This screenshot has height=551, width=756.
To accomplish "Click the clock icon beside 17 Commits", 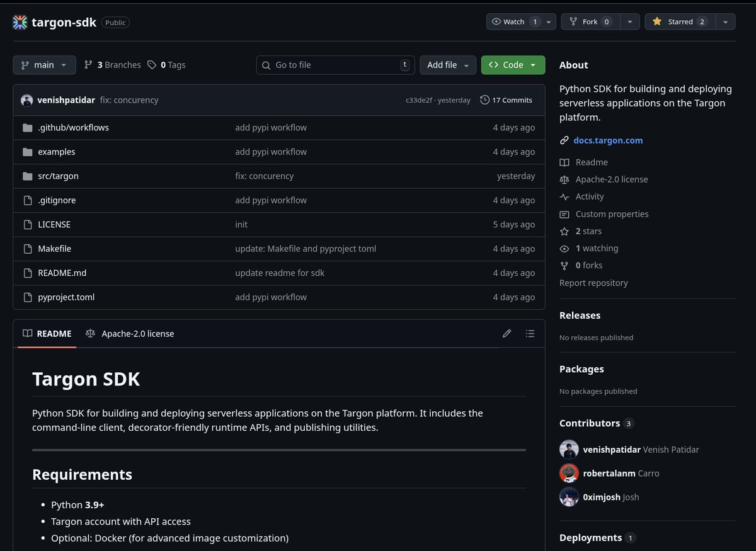I will [484, 99].
